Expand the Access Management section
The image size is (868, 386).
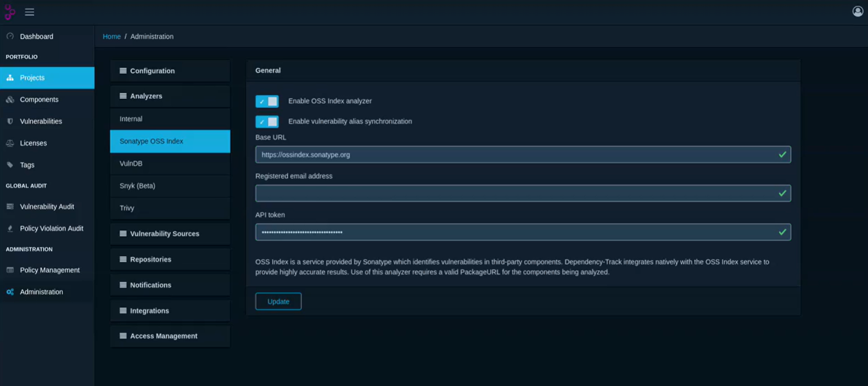tap(170, 336)
